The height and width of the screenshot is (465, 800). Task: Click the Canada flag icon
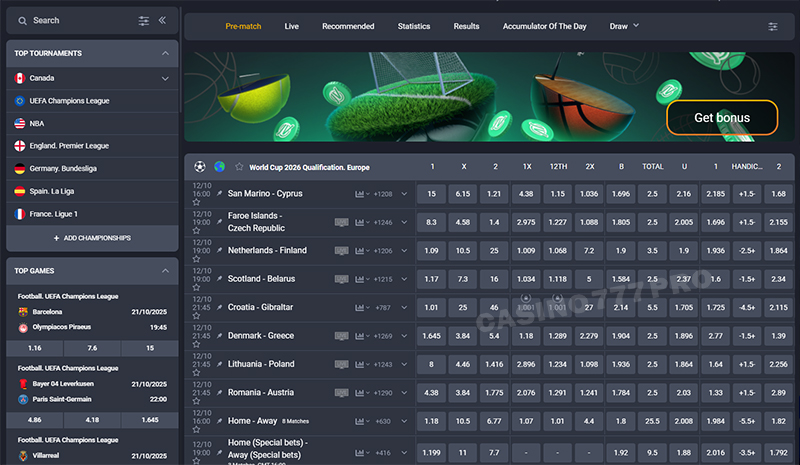pyautogui.click(x=20, y=78)
